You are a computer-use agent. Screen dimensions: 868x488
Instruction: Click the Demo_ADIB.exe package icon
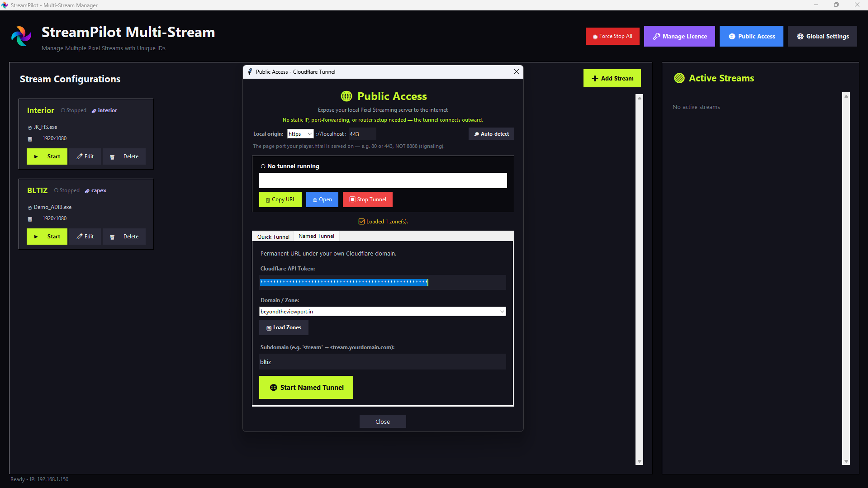tap(30, 208)
